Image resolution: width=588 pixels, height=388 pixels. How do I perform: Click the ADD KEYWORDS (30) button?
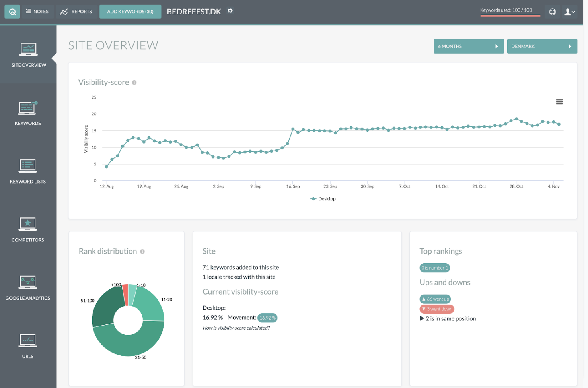click(130, 12)
